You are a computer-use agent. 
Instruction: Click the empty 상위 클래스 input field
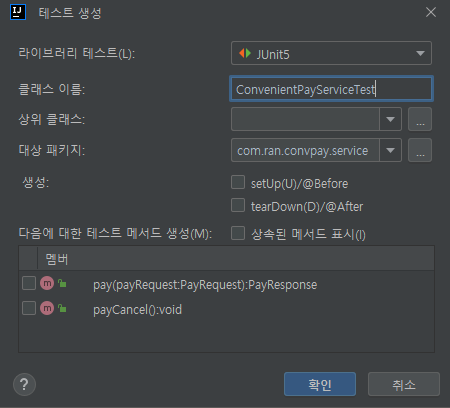(305, 119)
